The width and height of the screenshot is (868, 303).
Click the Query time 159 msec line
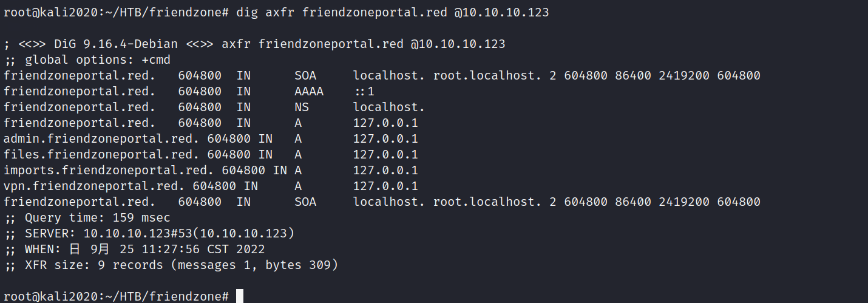[87, 218]
